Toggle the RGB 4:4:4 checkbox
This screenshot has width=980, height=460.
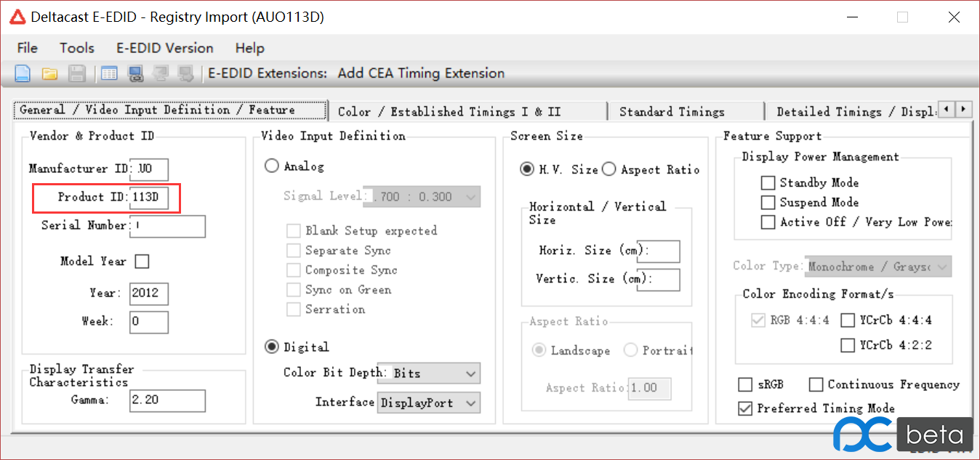coord(760,320)
